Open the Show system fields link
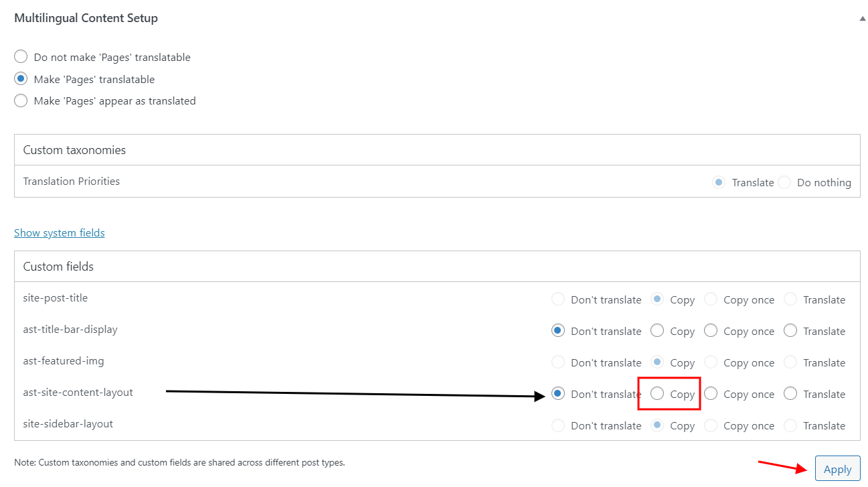This screenshot has width=868, height=487. click(x=60, y=232)
